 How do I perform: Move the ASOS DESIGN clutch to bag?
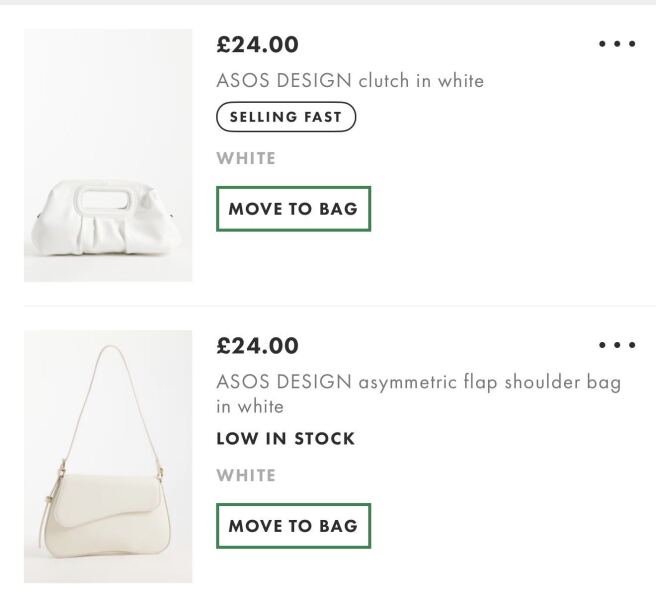[x=293, y=209]
